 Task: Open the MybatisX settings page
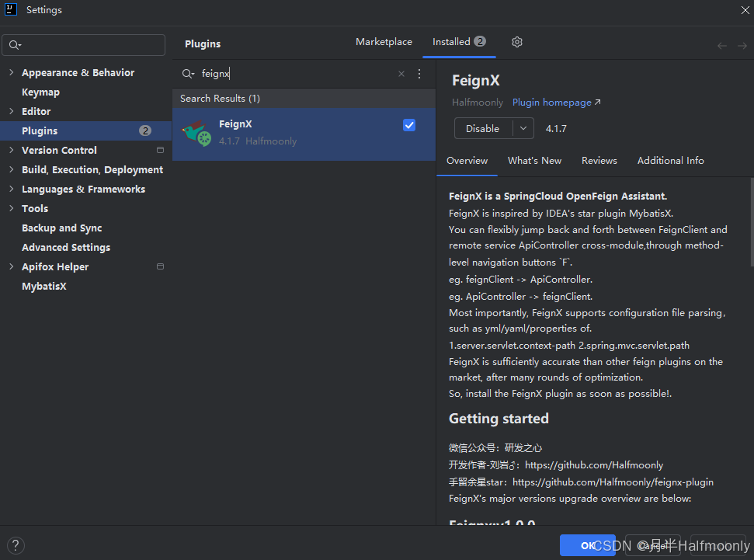(x=43, y=287)
